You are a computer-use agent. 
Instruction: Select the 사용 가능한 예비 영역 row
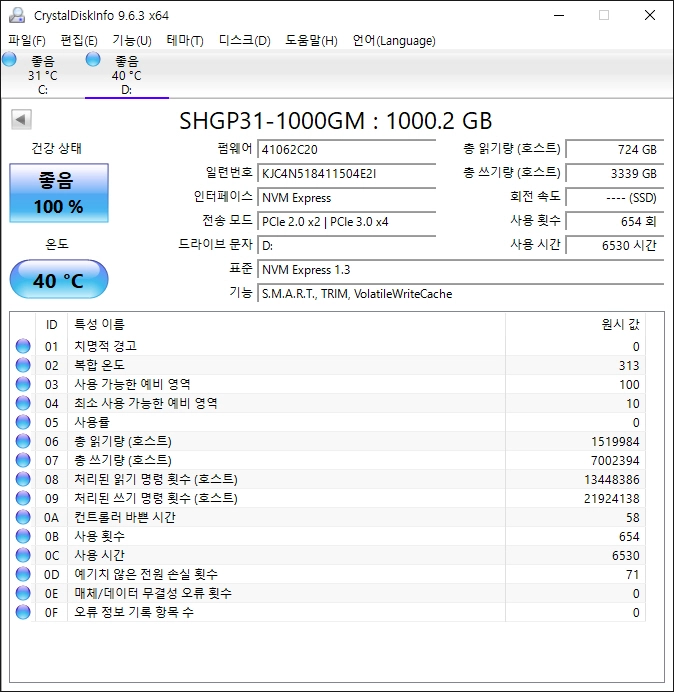coord(328,384)
